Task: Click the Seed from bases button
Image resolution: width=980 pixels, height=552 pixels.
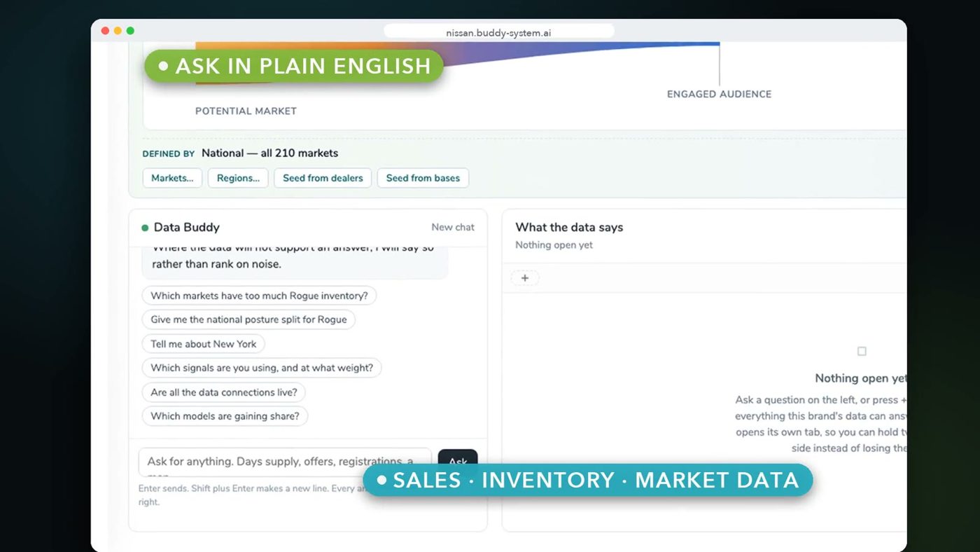Action: tap(423, 178)
